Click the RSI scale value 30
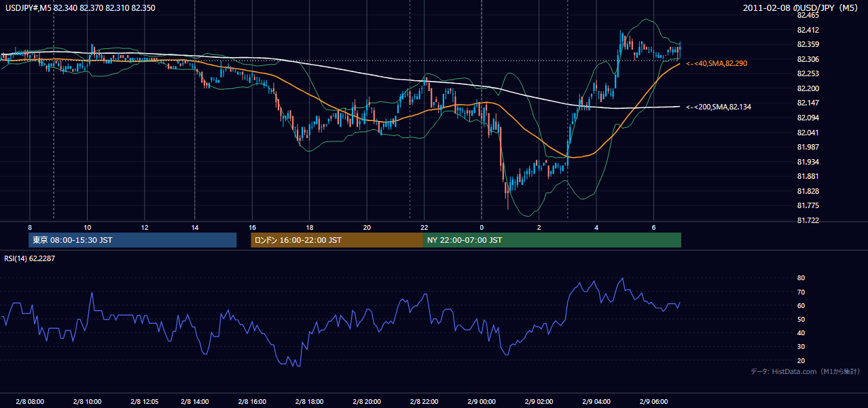Image resolution: width=868 pixels, height=408 pixels. pos(801,347)
